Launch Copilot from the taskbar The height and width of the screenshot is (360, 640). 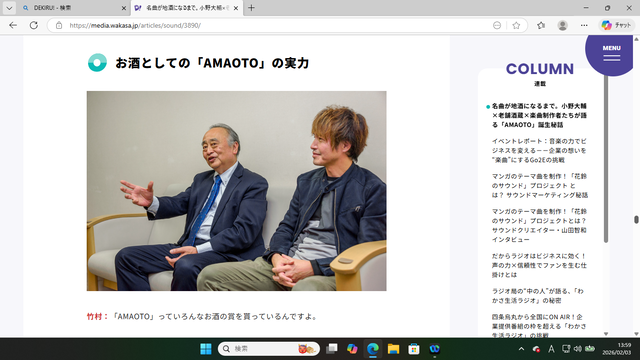[x=352, y=349]
